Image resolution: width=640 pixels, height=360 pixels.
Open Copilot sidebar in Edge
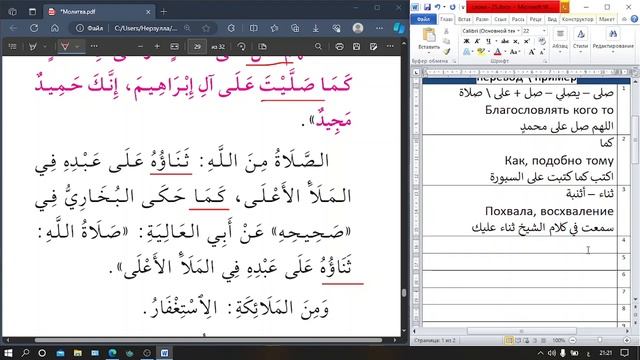pyautogui.click(x=399, y=28)
